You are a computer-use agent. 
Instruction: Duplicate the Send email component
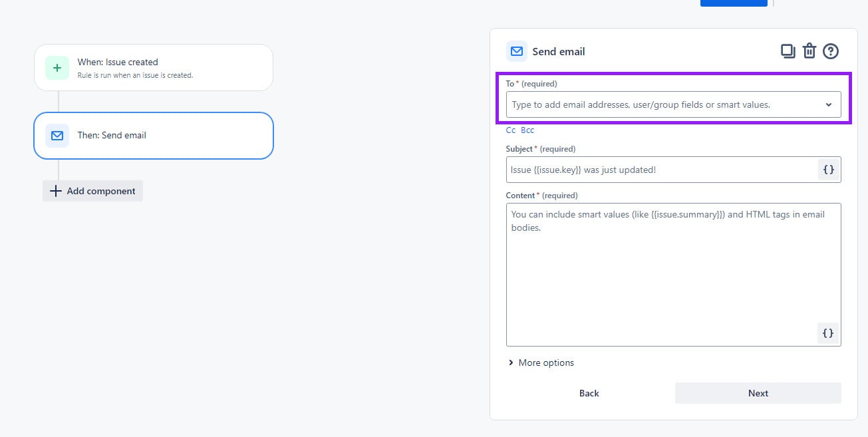click(788, 51)
